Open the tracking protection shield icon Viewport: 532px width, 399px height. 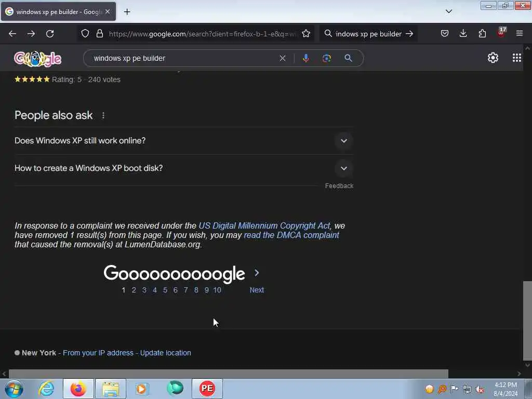(85, 34)
